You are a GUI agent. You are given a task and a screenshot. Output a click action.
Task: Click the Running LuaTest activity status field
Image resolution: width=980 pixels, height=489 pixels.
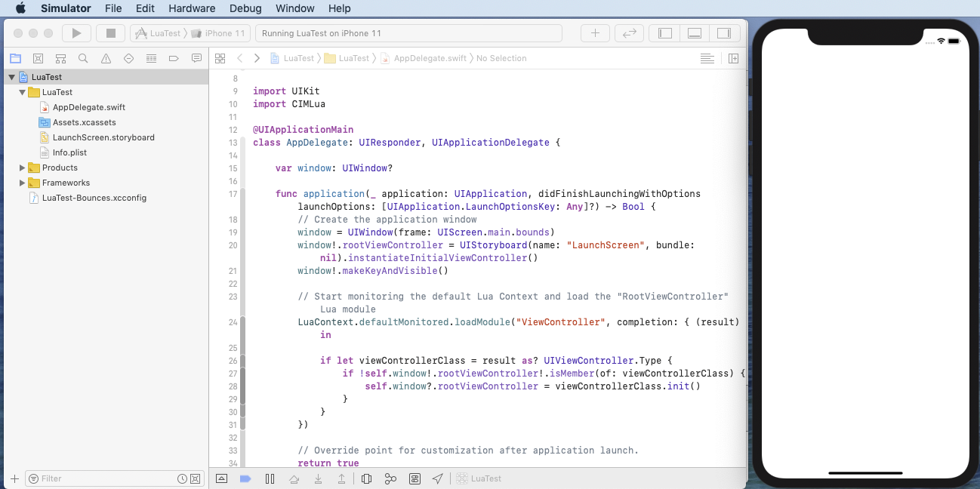click(408, 33)
